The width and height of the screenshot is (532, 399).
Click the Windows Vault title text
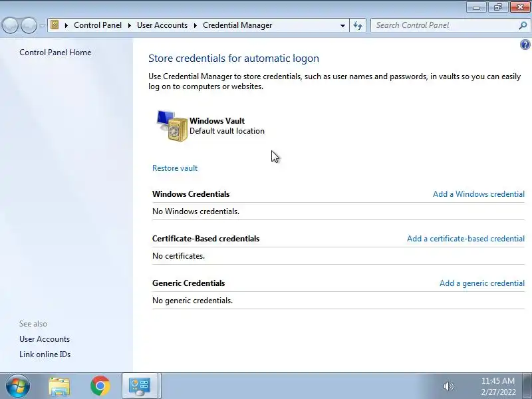[x=217, y=121]
